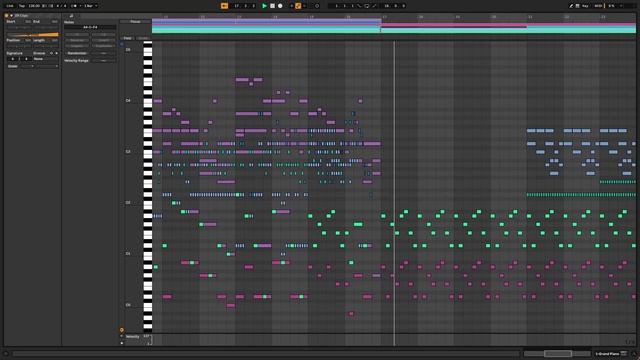Enable Draw Mode pencil icon
Image resolution: width=640 pixels, height=360 pixels.
pos(571,6)
